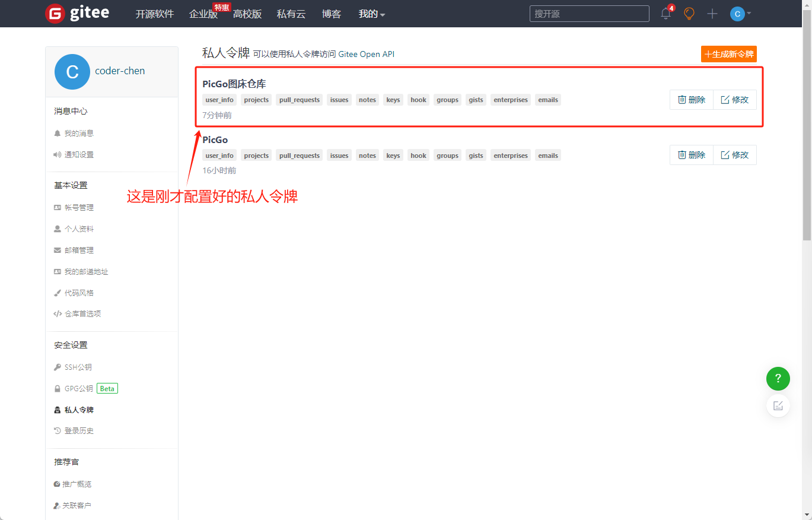Expand the 我的 dropdown menu
The height and width of the screenshot is (520, 812).
(372, 14)
